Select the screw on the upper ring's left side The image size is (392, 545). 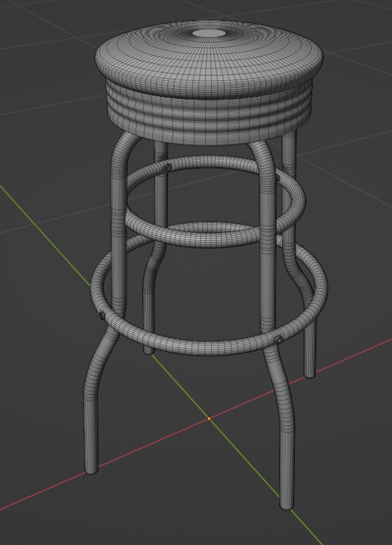[x=168, y=167]
